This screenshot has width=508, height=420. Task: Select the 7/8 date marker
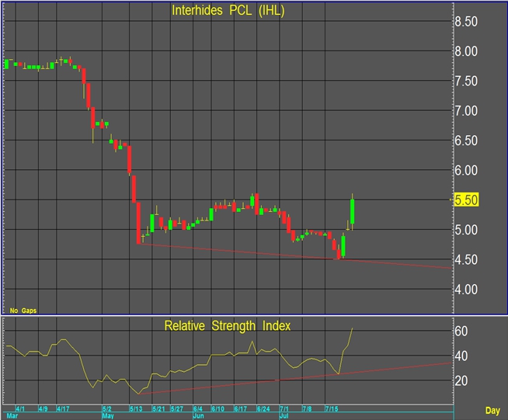pyautogui.click(x=307, y=408)
